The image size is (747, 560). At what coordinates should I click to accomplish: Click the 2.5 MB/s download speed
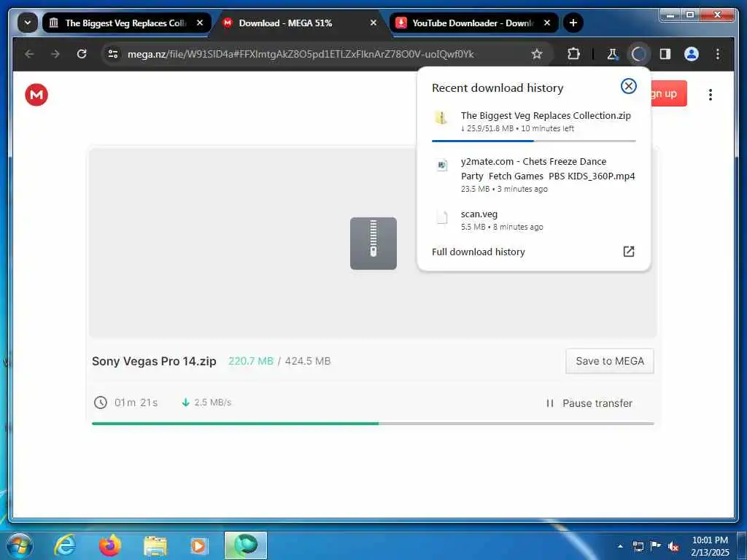212,402
